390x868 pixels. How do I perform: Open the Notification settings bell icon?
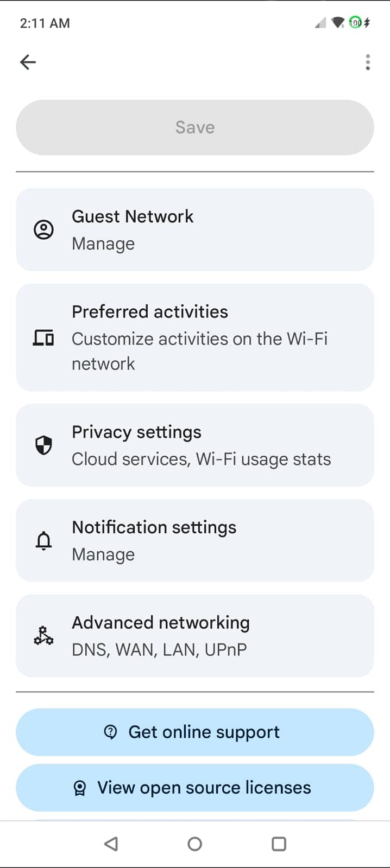click(43, 540)
